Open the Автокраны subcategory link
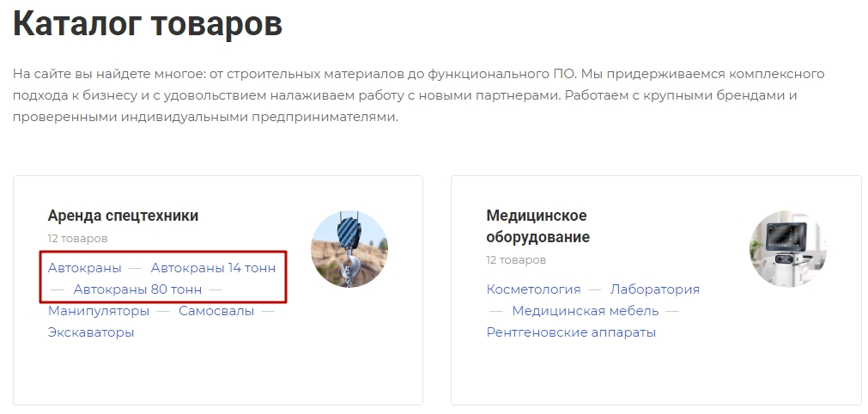Screen dimensions: 868x414 [85, 268]
